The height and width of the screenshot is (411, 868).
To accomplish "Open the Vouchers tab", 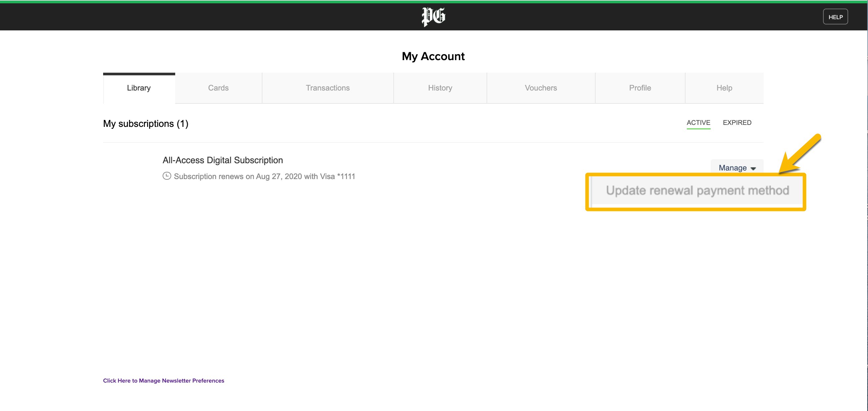I will pos(540,88).
